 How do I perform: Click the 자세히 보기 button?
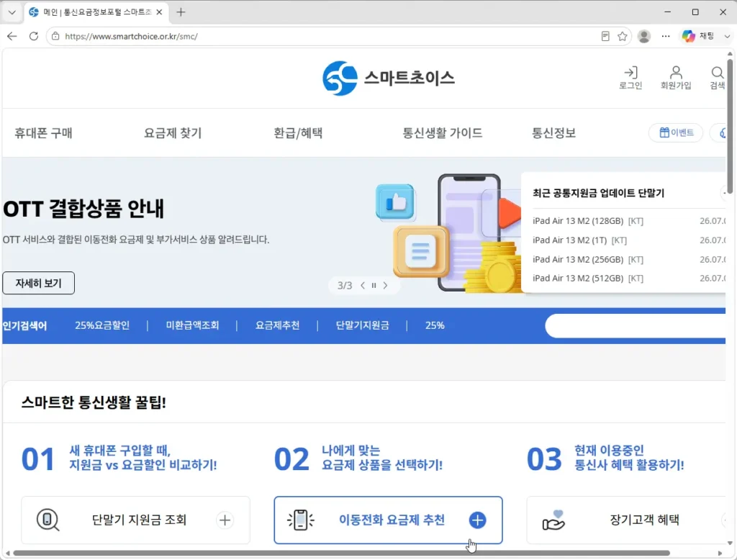39,283
